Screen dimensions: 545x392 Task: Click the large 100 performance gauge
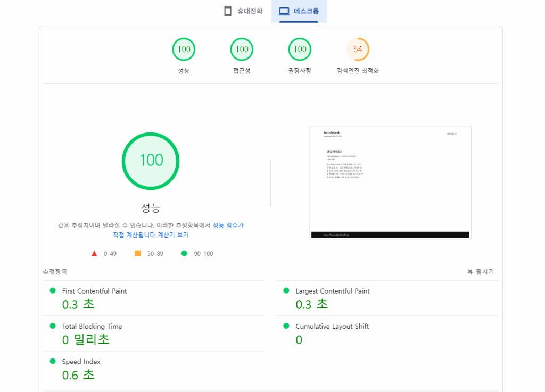pyautogui.click(x=151, y=161)
